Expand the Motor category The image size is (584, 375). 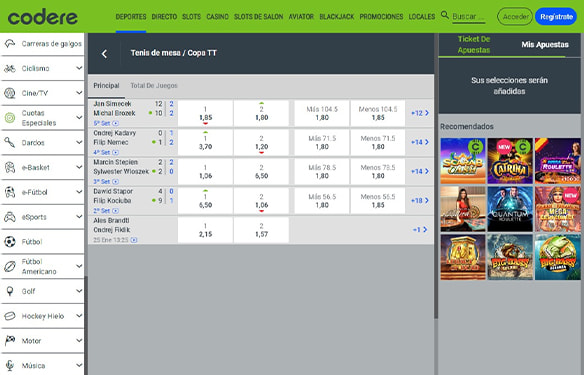(79, 340)
